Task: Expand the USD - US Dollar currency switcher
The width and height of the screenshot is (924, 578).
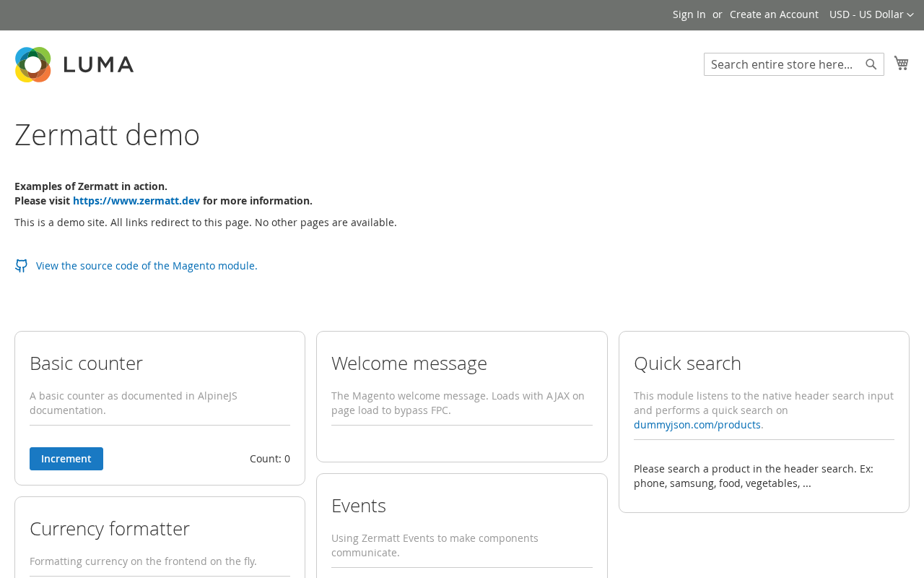Action: (x=871, y=14)
